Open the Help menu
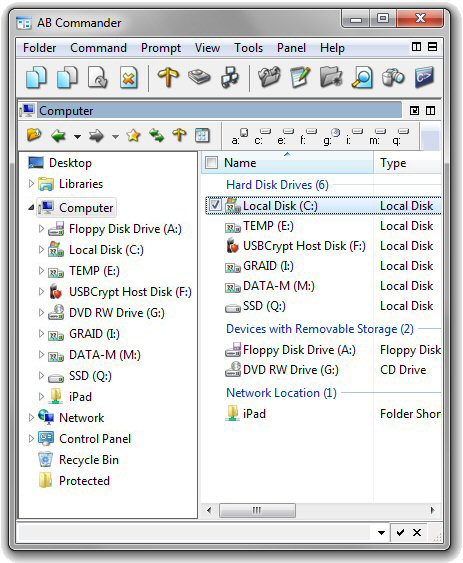This screenshot has height=563, width=463. tap(332, 48)
